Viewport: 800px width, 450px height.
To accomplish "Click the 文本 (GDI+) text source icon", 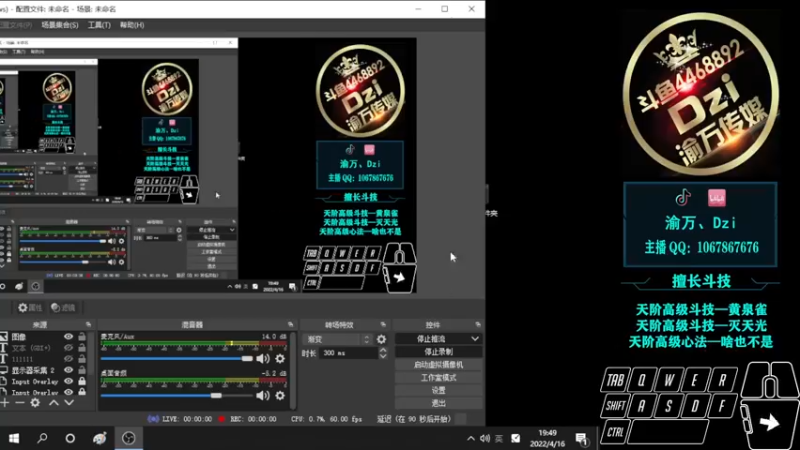I will click(4, 348).
